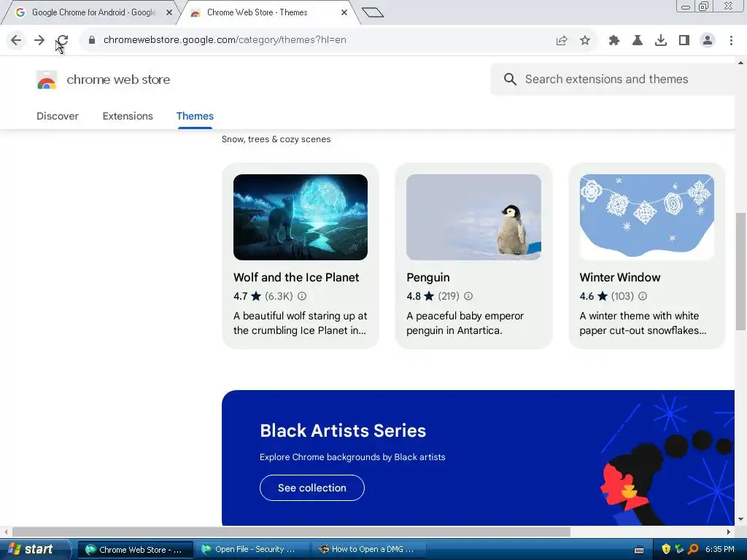Select the Themes section tab

tap(195, 116)
